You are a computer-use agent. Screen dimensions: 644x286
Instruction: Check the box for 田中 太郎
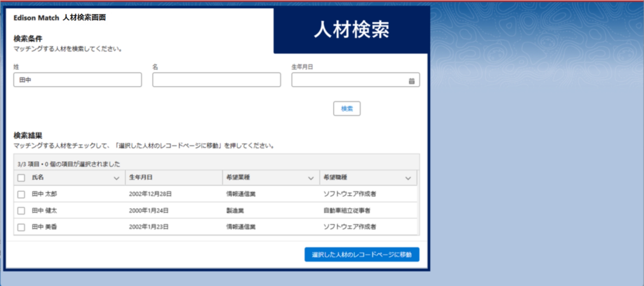click(21, 194)
